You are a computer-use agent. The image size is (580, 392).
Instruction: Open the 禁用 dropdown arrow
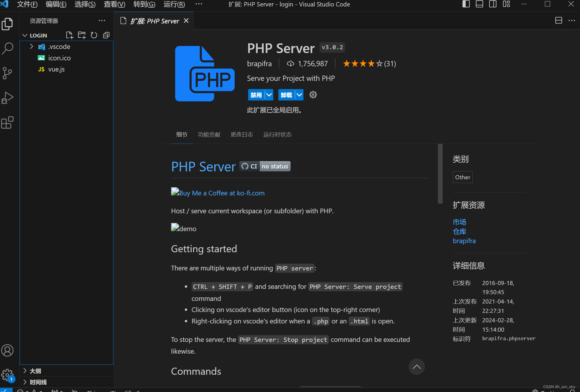point(269,95)
